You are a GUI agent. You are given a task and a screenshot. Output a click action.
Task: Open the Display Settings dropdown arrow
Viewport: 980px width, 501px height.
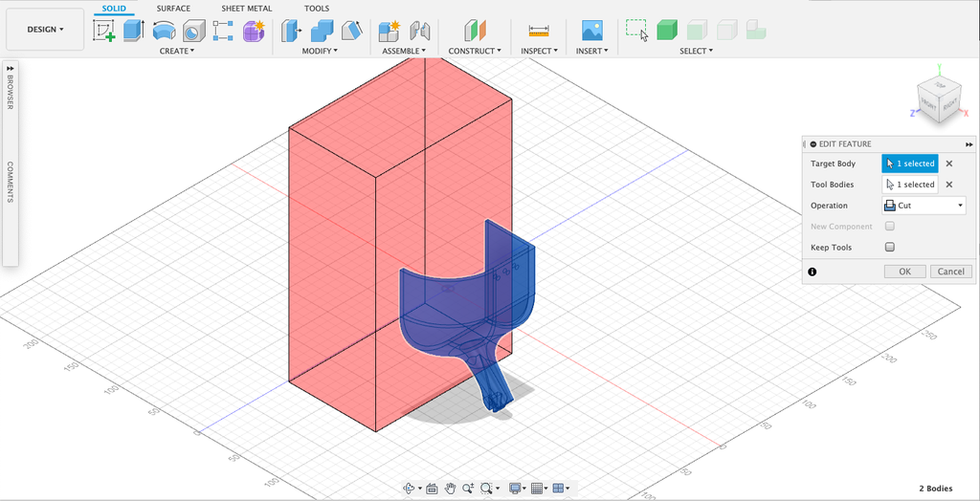point(523,489)
